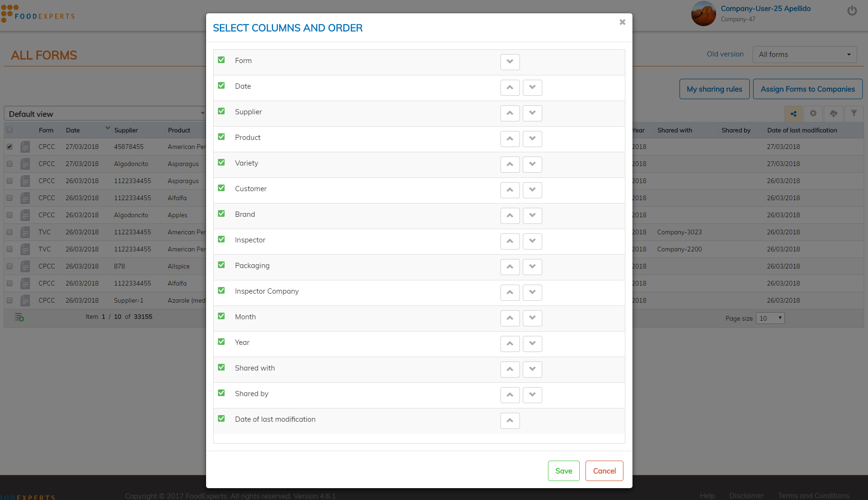Move Date of last modification up
Image resolution: width=868 pixels, height=500 pixels.
coord(509,421)
